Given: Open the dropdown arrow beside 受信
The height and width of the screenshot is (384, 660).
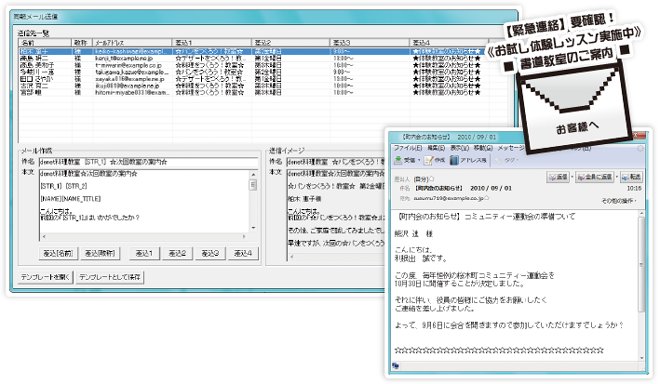Looking at the screenshot, I should click(x=419, y=160).
